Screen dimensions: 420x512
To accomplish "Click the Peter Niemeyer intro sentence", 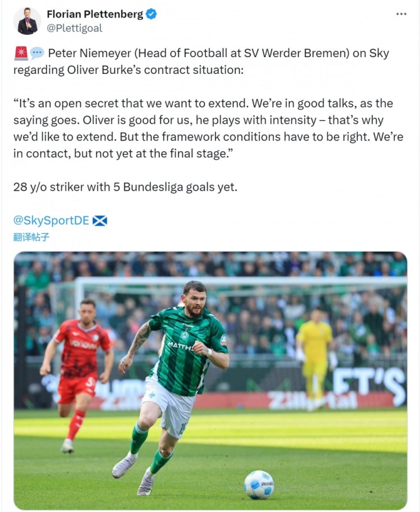I will (x=202, y=62).
